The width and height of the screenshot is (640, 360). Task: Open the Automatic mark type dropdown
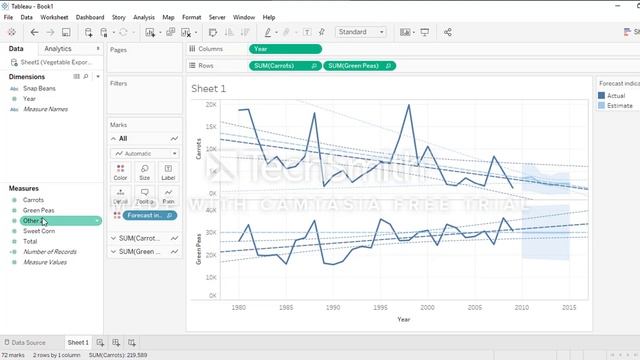click(x=145, y=153)
